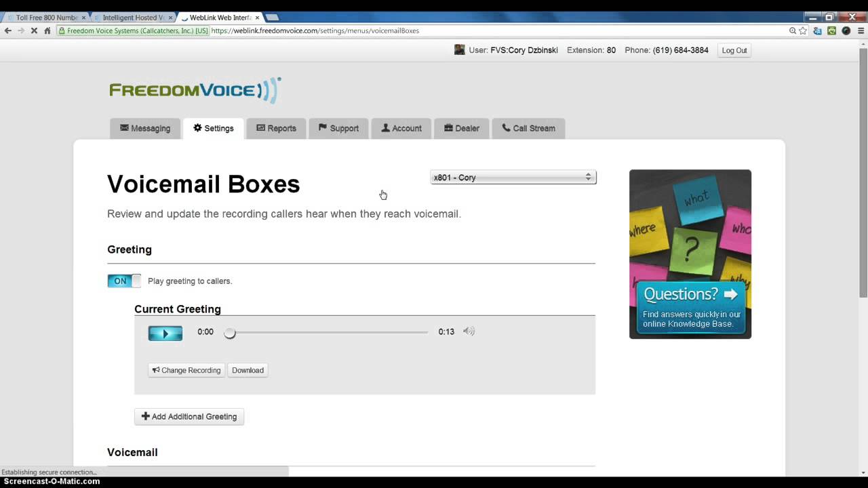The image size is (868, 488).
Task: Switch to the Intelligent Hosted tab
Action: (132, 18)
